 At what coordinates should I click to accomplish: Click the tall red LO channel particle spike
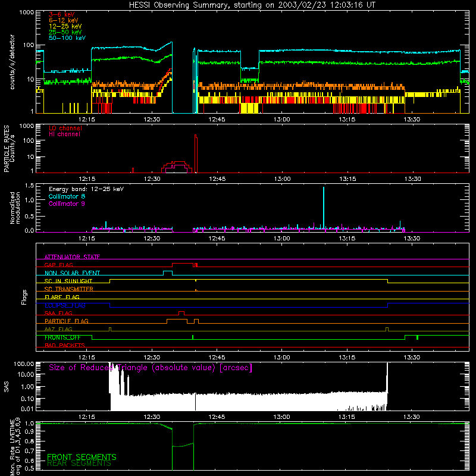pos(196,154)
